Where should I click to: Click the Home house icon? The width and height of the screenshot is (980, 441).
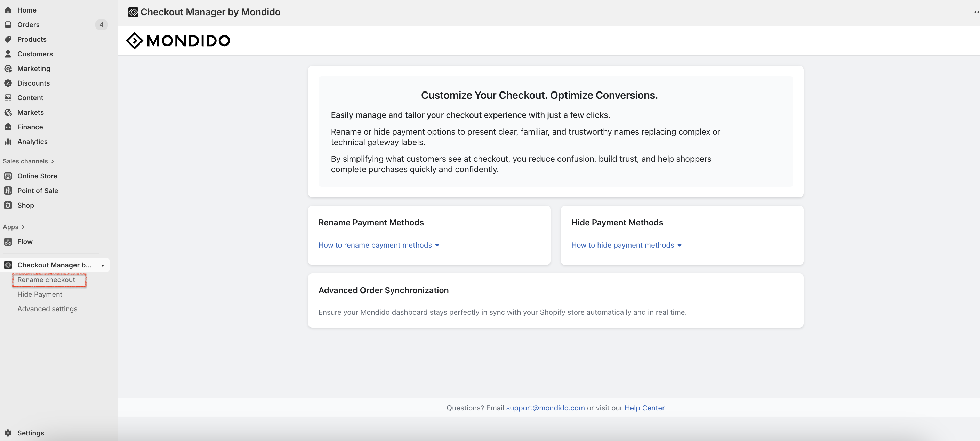point(8,10)
